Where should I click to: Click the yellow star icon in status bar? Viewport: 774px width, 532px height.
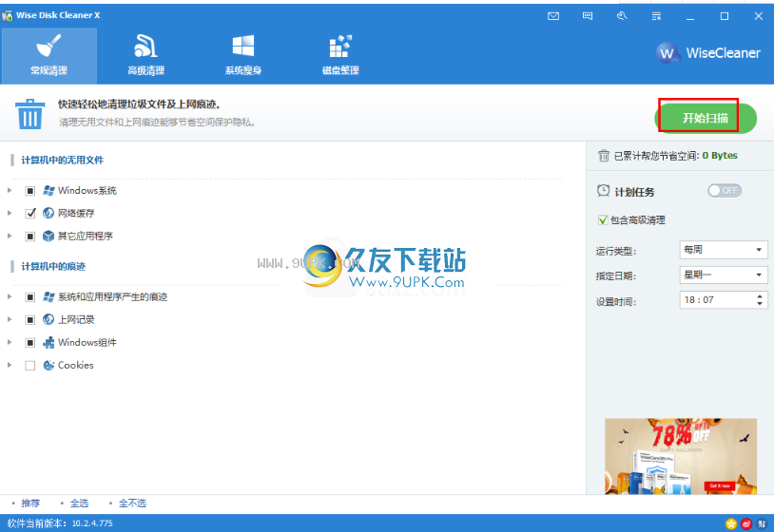pyautogui.click(x=731, y=524)
